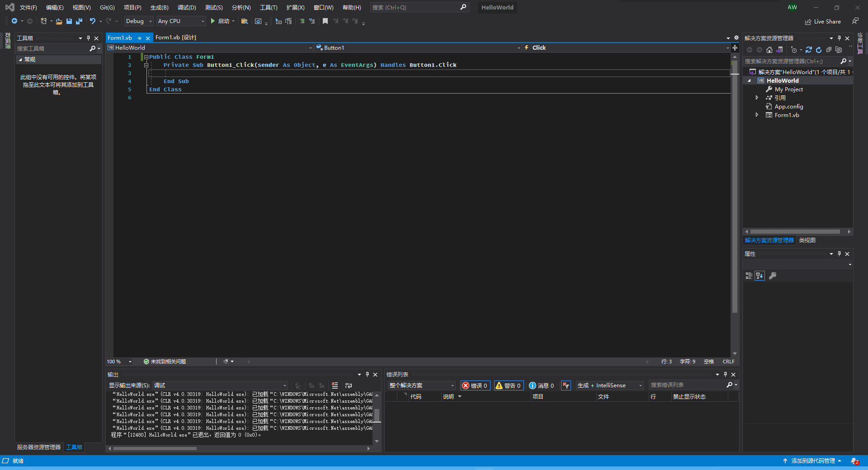This screenshot has height=470, width=868.
Task: Click the bookmark icon in the toolbar
Action: [x=325, y=21]
